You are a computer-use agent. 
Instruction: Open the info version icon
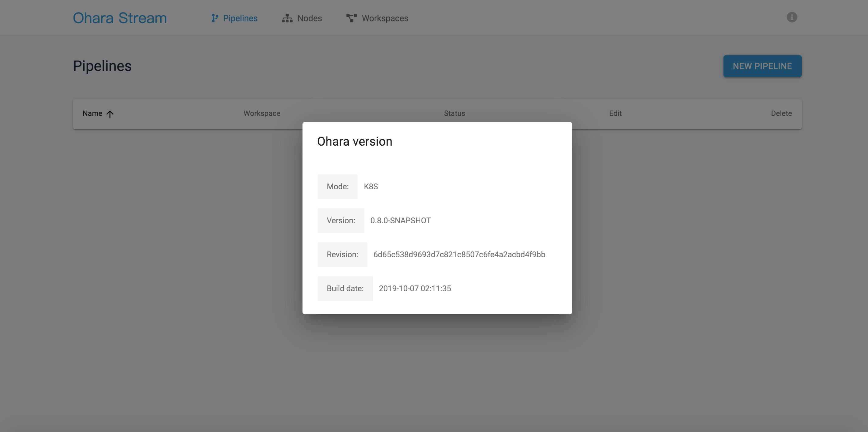(791, 17)
